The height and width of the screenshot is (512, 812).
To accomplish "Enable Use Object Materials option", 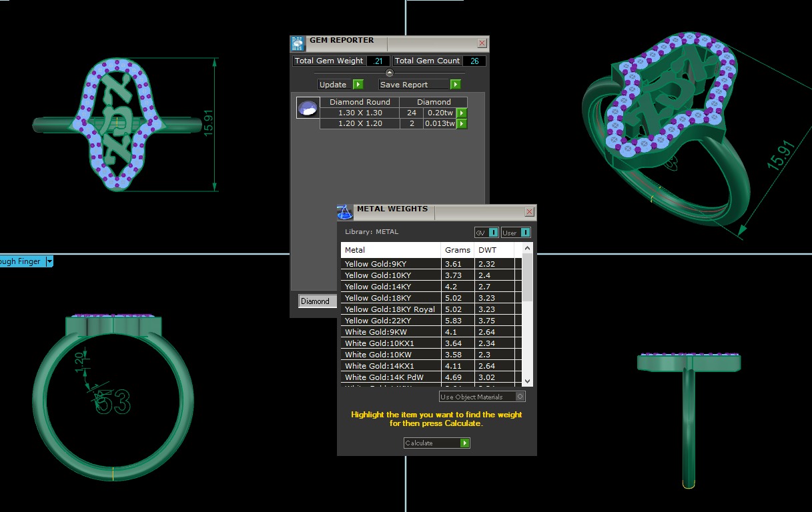I will coord(520,397).
